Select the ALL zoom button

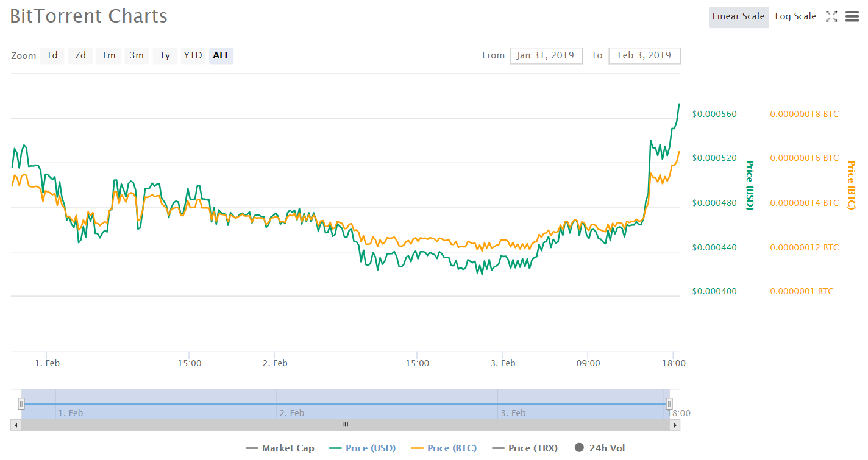tap(221, 55)
